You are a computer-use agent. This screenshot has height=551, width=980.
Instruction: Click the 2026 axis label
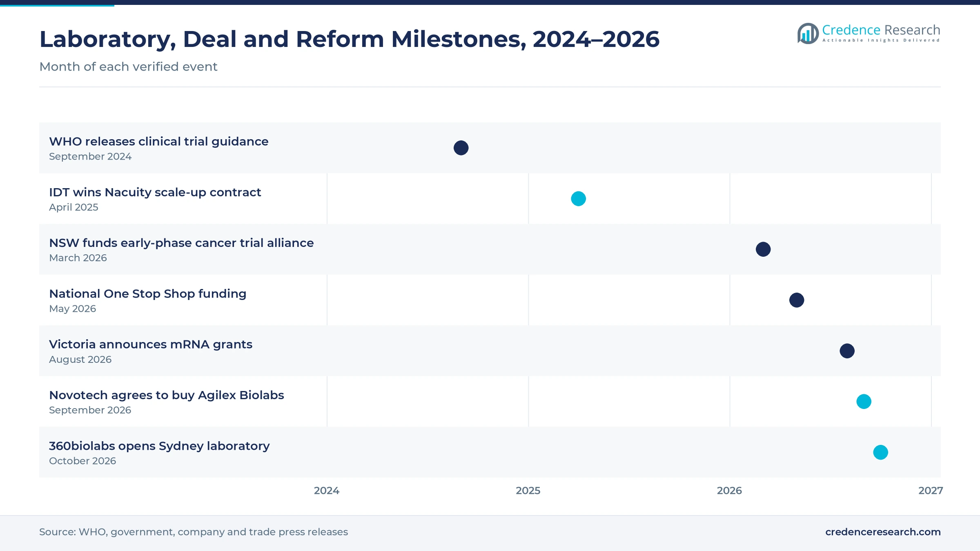pos(729,491)
